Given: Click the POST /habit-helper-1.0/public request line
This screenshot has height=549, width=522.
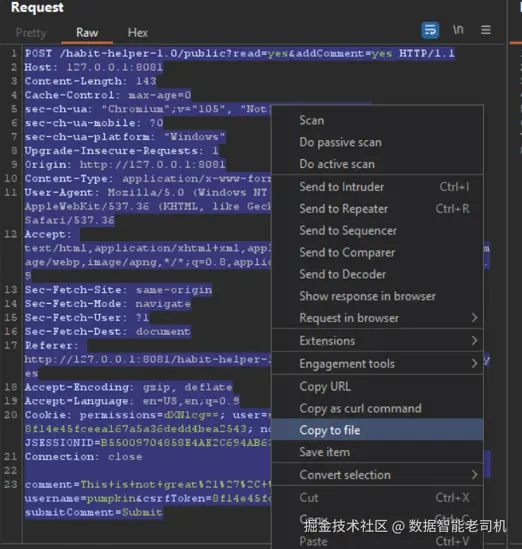Looking at the screenshot, I should coord(240,54).
